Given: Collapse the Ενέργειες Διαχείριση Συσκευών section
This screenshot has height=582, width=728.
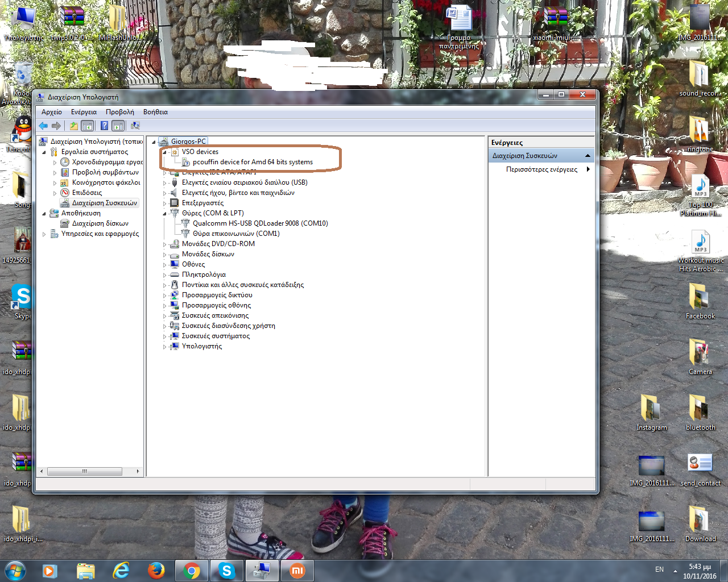Looking at the screenshot, I should pyautogui.click(x=588, y=156).
